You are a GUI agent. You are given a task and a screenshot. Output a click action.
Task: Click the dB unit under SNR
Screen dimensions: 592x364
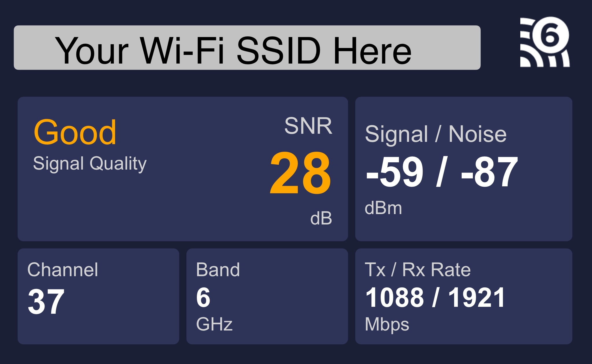(321, 218)
